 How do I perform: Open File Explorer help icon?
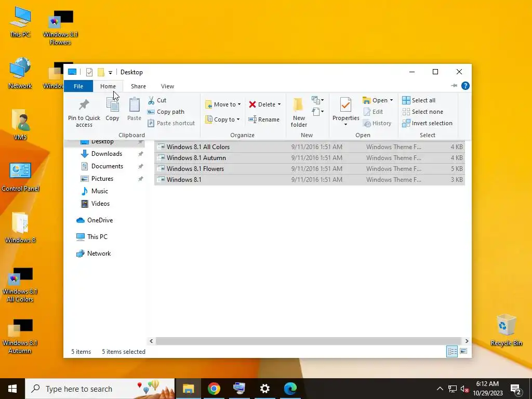[x=465, y=86]
